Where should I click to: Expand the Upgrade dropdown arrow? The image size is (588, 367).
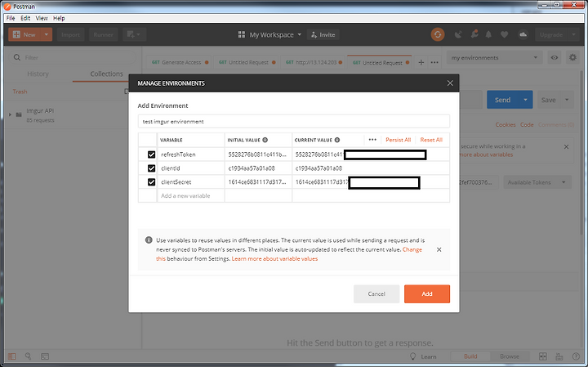pyautogui.click(x=573, y=34)
